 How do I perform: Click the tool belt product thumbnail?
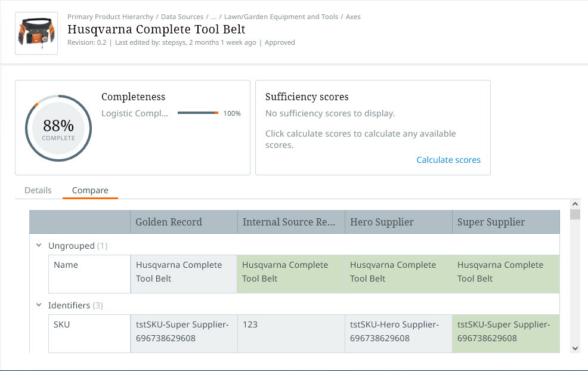36,33
